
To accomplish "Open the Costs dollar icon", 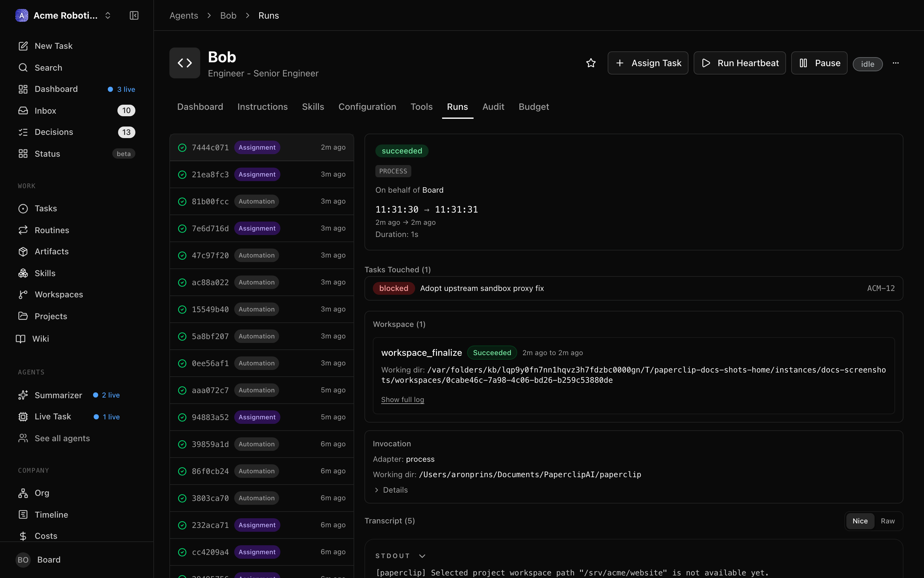I will 23,536.
